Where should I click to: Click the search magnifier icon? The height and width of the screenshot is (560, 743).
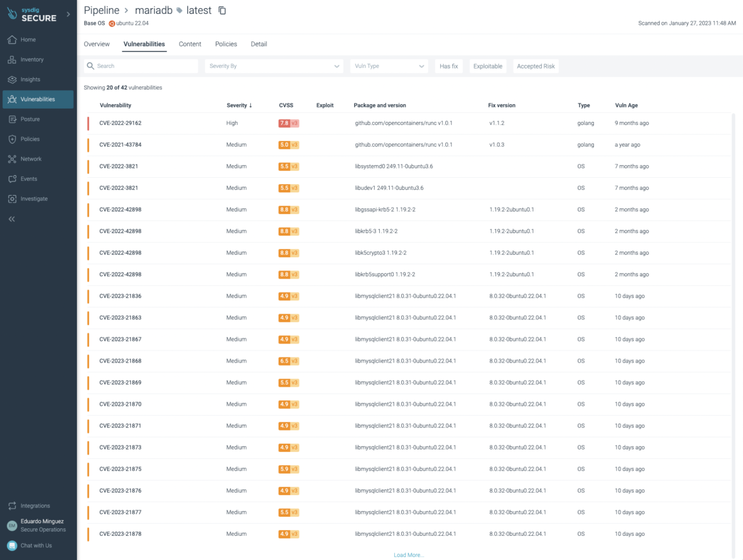coord(91,66)
